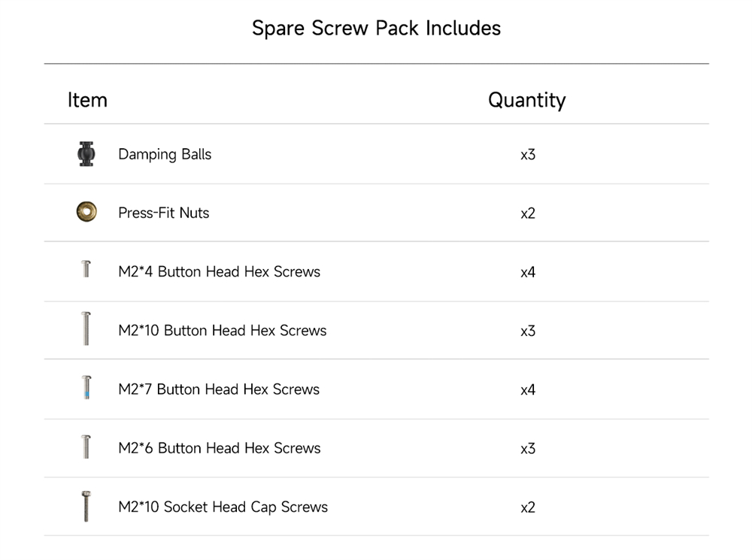
Task: Click M2*4 Button Head Hex Screws text
Action: coord(219,272)
